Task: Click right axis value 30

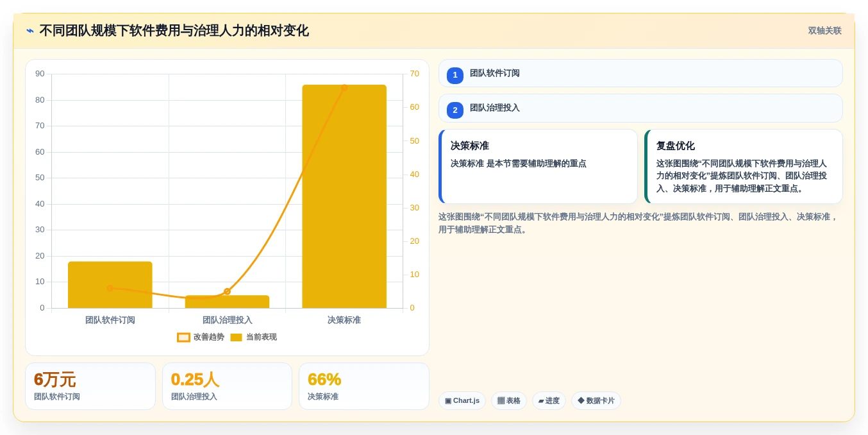Action: 415,208
